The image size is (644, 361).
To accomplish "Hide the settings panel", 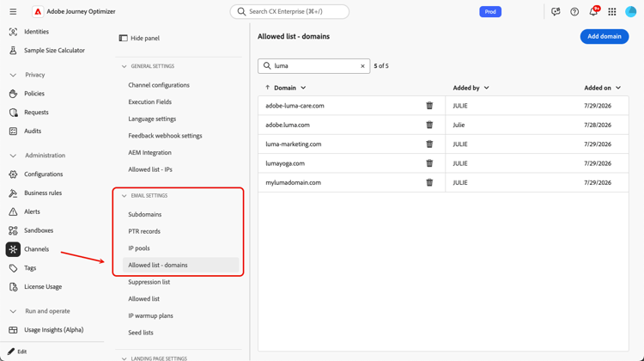I will coord(139,38).
